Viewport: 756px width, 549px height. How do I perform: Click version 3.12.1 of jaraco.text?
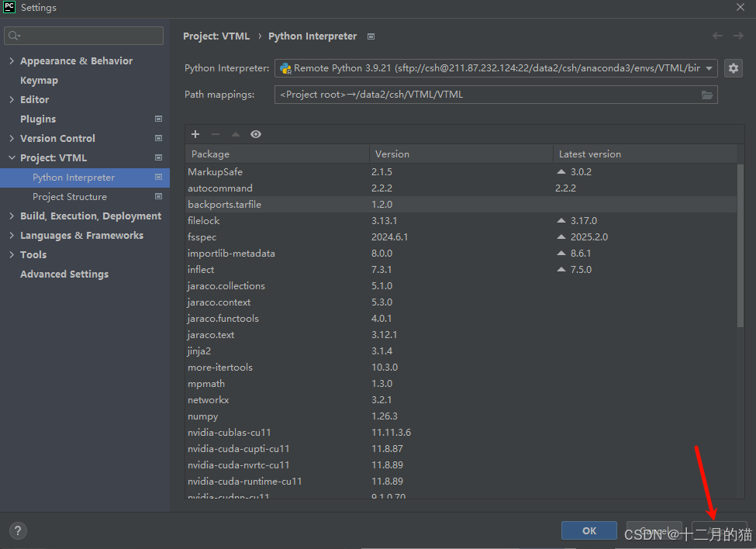click(385, 334)
